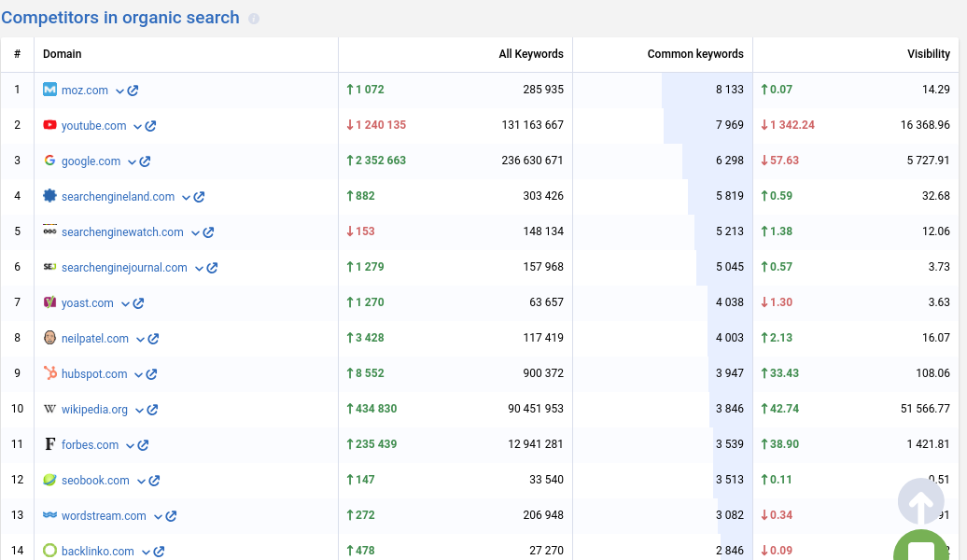The height and width of the screenshot is (560, 967).
Task: Click the all keywords value 900 372
Action: [543, 373]
